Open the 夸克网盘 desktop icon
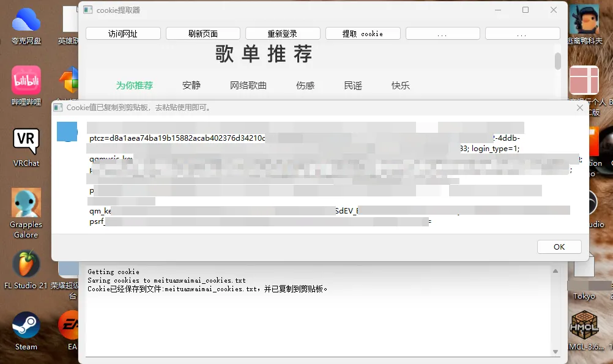613x364 pixels. click(26, 26)
